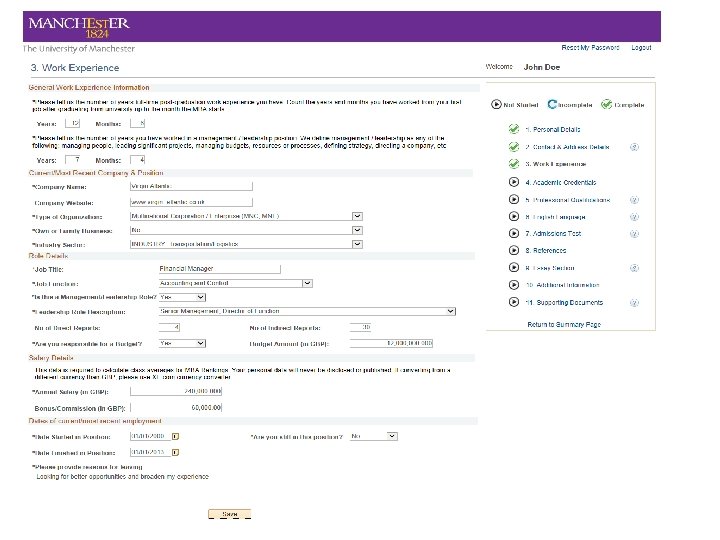Click the Date Finished in Position field
This screenshot has height=540, width=720.
(x=150, y=452)
